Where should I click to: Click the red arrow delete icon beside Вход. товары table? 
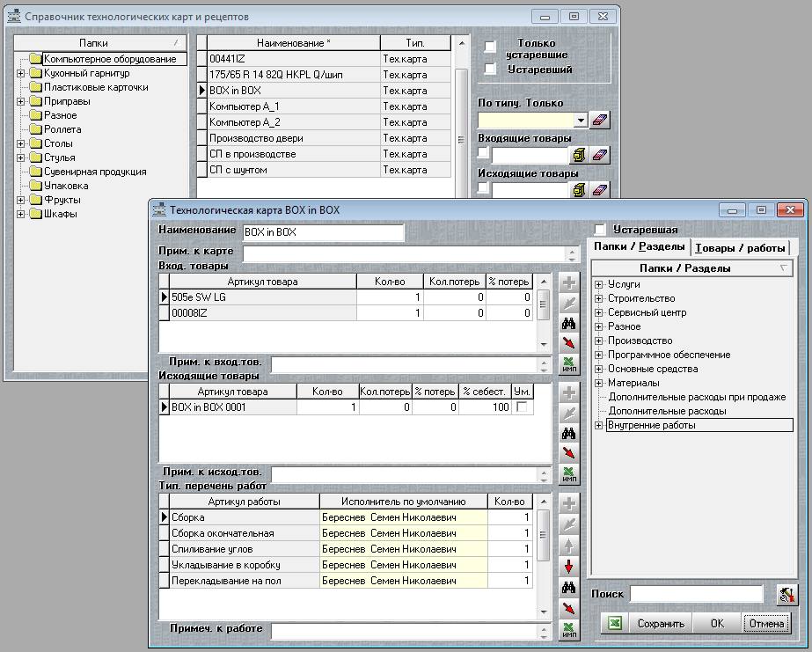pos(568,343)
